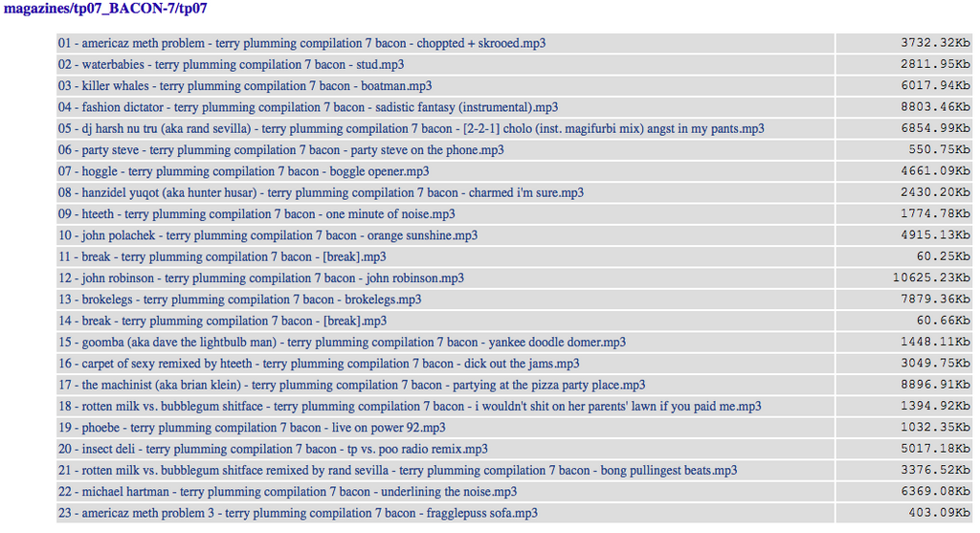This screenshot has height=533, width=980.
Task: Open dj harsh nu tru cholo track
Action: click(412, 129)
